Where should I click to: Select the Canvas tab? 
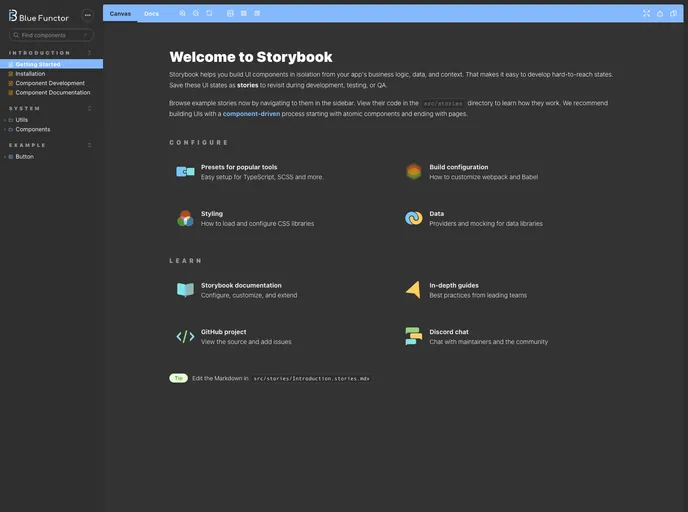pos(120,13)
